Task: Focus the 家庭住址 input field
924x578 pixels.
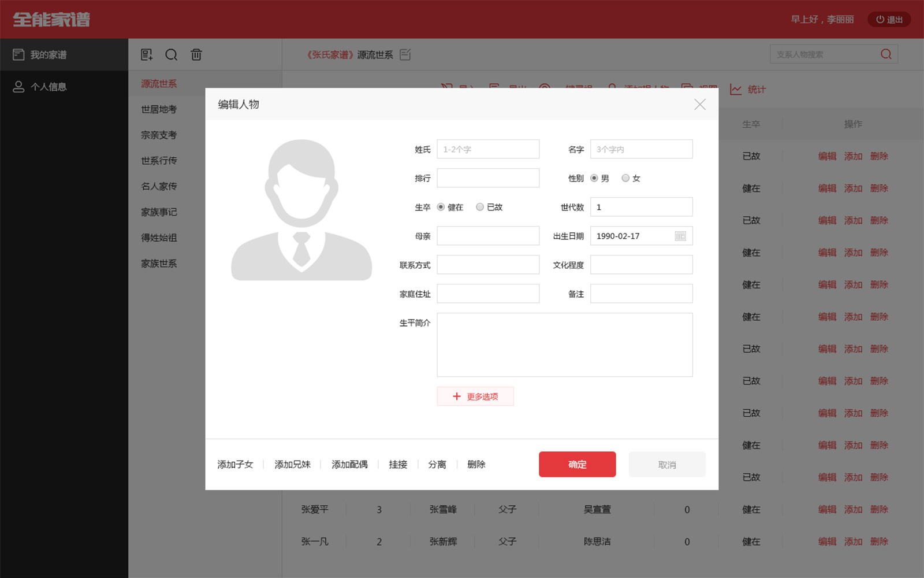Action: (x=488, y=294)
